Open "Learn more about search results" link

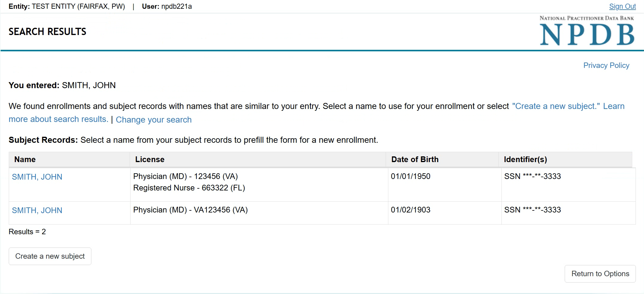pyautogui.click(x=58, y=119)
